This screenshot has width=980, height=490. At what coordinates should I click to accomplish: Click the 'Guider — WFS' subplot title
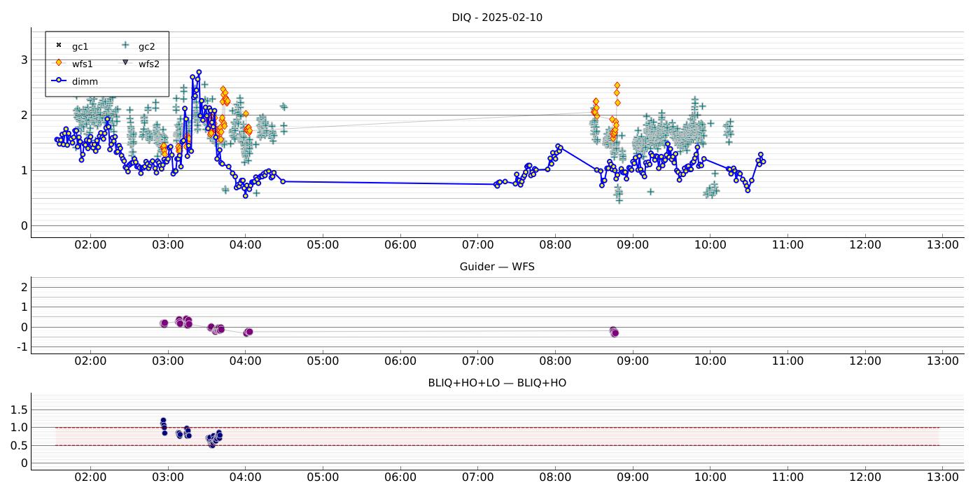pyautogui.click(x=497, y=267)
